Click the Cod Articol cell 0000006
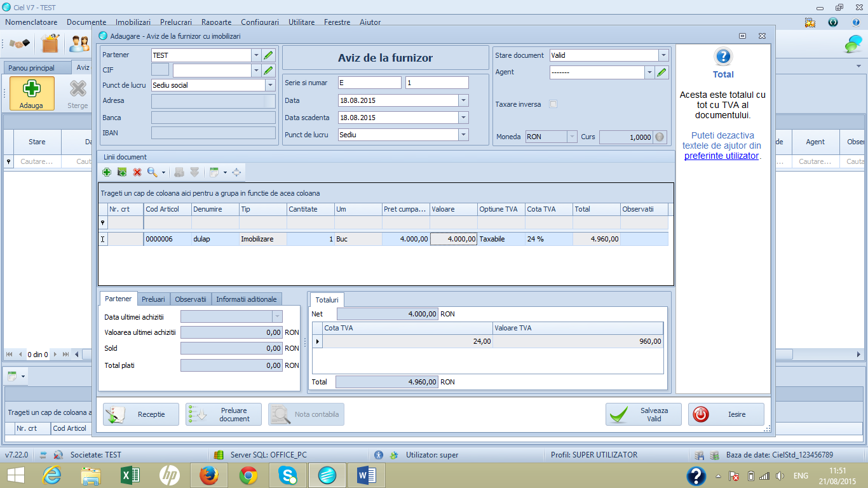868x488 pixels. tap(168, 239)
